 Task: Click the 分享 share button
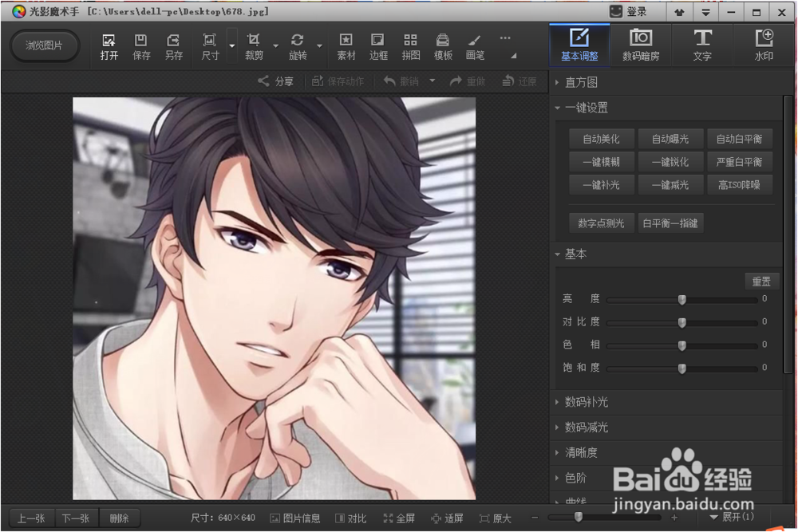(x=276, y=81)
